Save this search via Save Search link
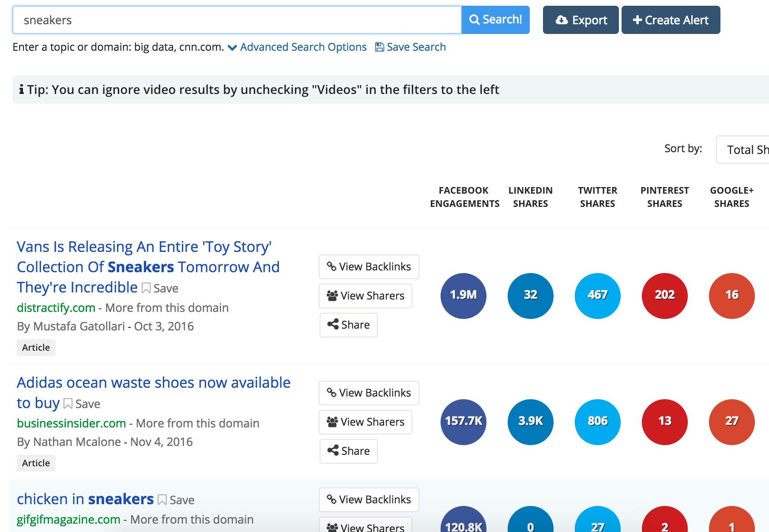 coord(411,47)
